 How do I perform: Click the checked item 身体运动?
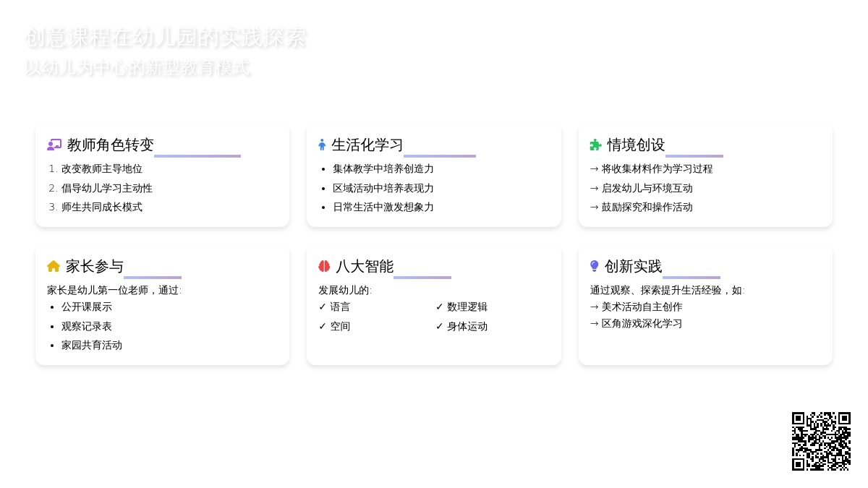(461, 326)
